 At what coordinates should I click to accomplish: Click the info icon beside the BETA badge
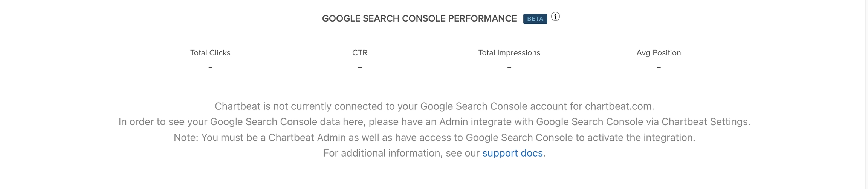555,17
